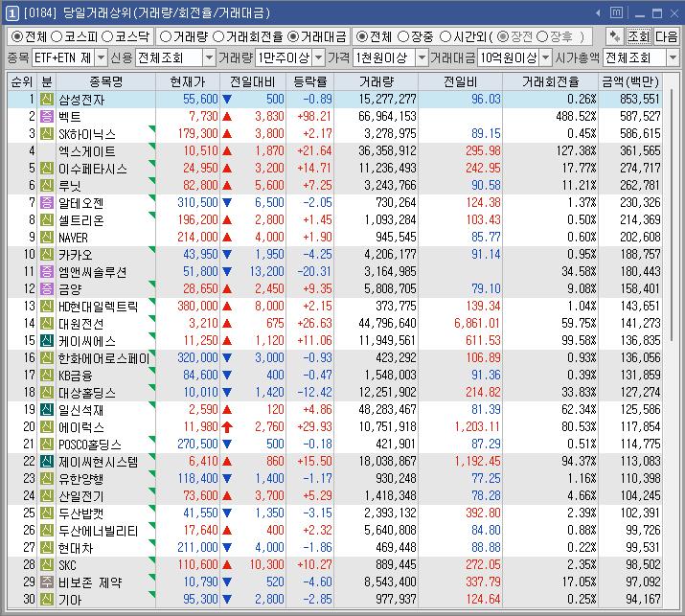Sort by 거래회전율 column header
Image resolution: width=685 pixels, height=616 pixels.
pos(551,81)
